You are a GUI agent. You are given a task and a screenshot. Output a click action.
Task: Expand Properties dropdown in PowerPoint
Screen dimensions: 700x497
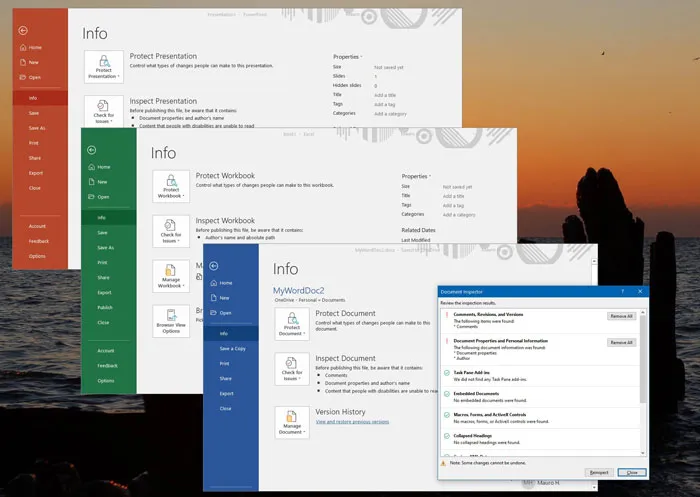click(x=347, y=57)
